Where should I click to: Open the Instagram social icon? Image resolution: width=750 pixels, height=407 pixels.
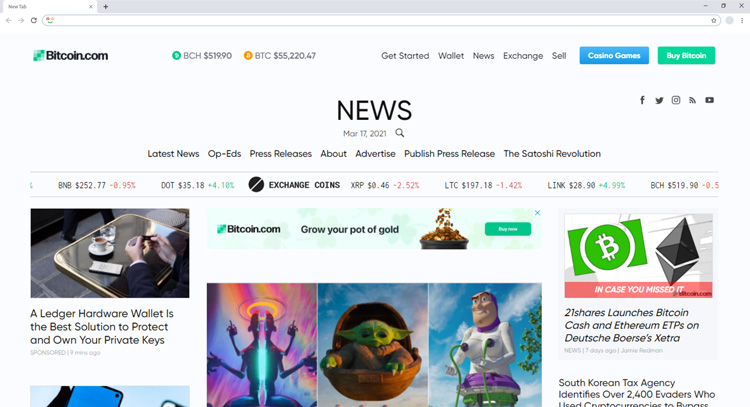click(676, 100)
